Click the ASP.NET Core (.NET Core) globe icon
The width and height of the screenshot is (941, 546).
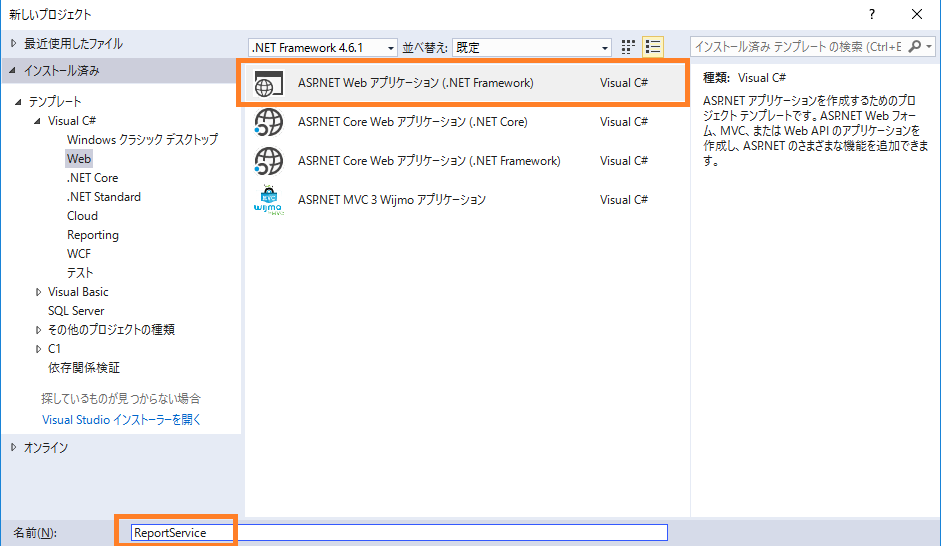[268, 122]
